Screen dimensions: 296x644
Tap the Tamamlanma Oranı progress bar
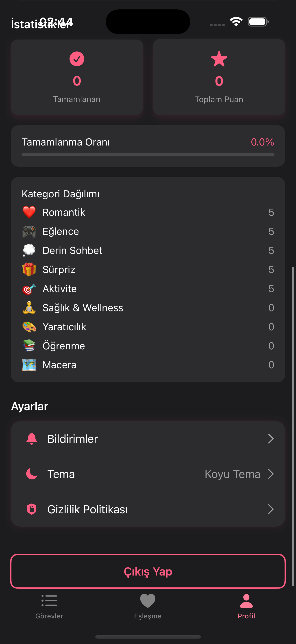[148, 155]
